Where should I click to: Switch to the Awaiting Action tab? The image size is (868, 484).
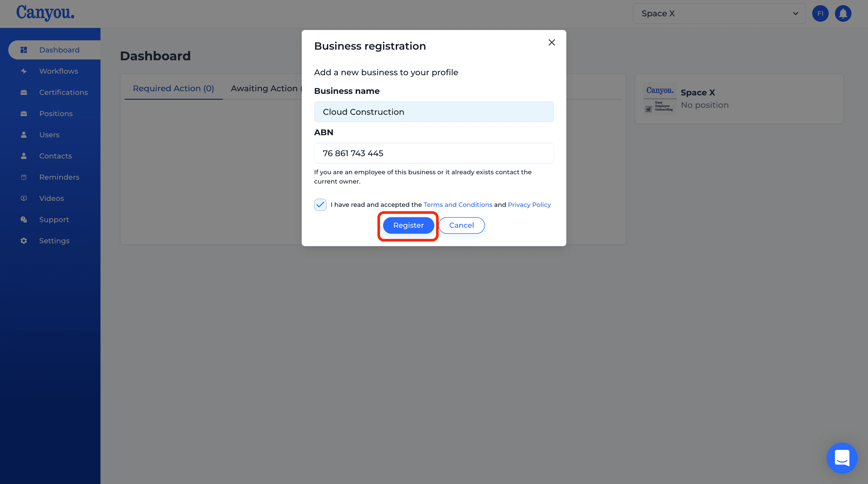point(266,88)
